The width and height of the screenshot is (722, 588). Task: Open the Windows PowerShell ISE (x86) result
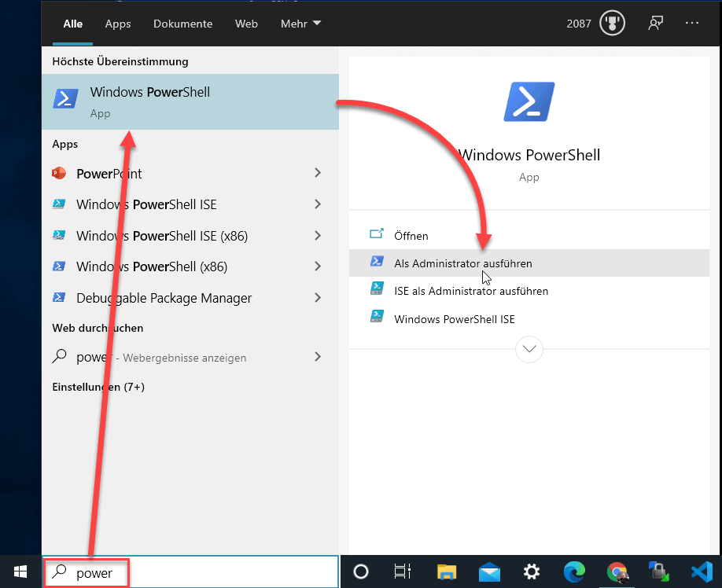(x=190, y=236)
